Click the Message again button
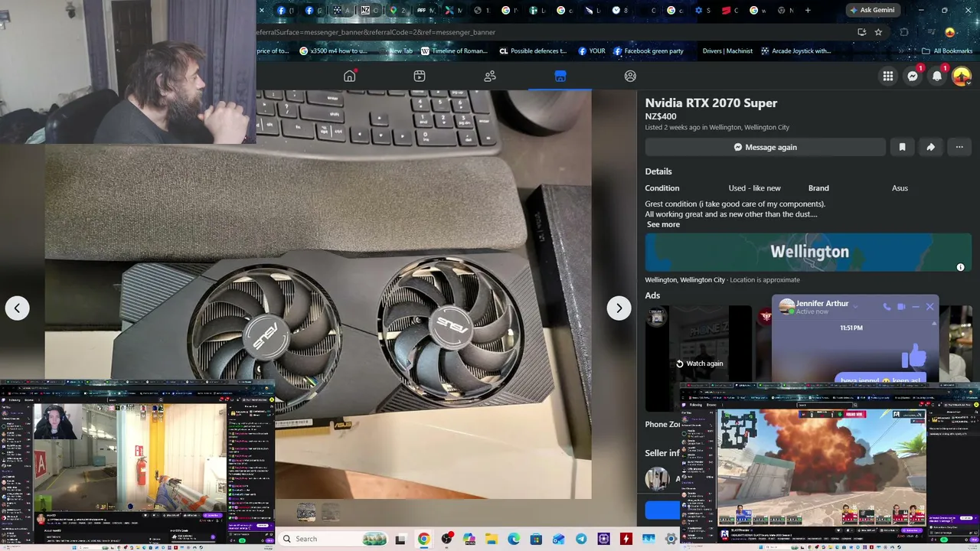 766,147
